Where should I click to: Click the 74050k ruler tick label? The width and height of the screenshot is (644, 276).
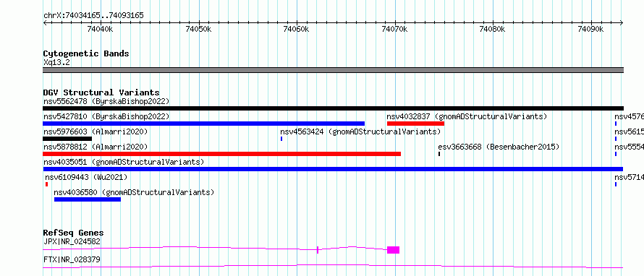click(x=198, y=29)
